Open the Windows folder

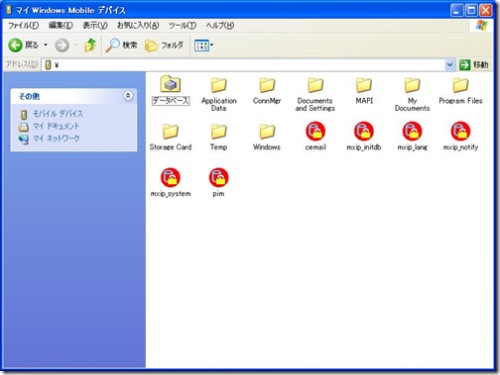point(267,131)
